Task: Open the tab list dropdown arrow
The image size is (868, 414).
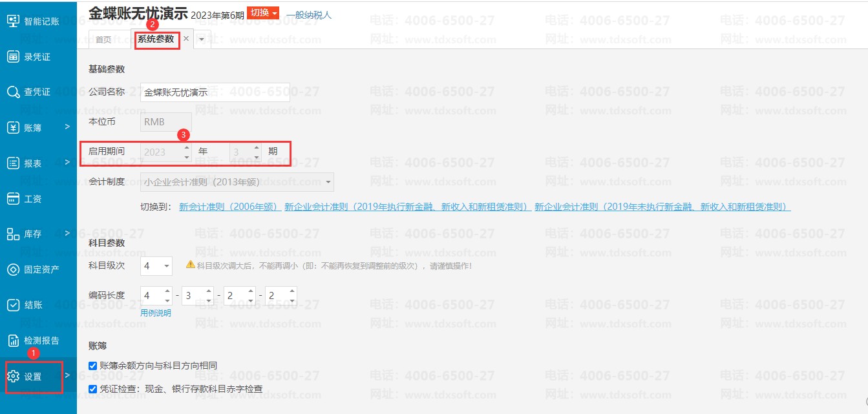Action: pos(202,39)
